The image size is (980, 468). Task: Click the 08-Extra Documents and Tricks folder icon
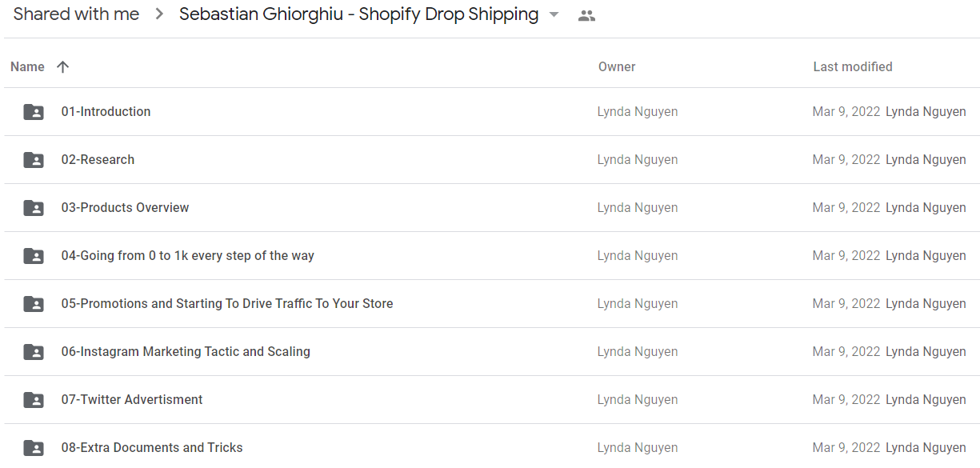pyautogui.click(x=34, y=448)
